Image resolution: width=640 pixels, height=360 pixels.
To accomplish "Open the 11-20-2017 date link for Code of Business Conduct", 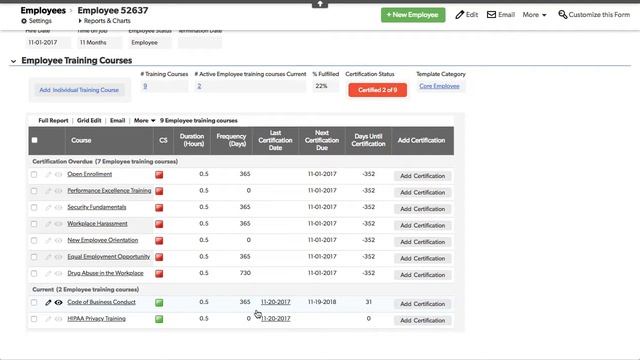I will pyautogui.click(x=276, y=302).
